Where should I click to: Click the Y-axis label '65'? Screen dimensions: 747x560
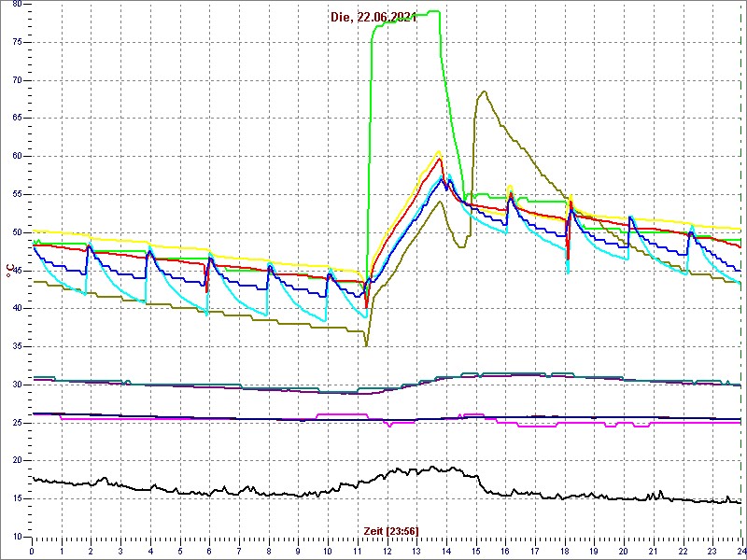click(16, 119)
